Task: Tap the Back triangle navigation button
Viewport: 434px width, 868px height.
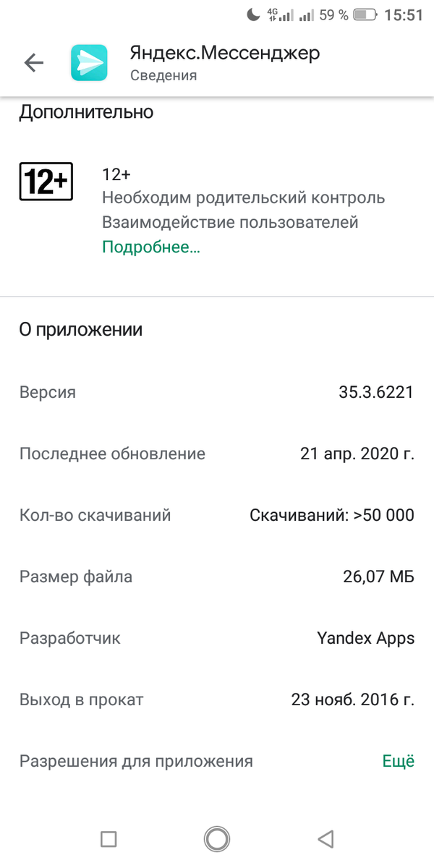Action: [x=325, y=838]
